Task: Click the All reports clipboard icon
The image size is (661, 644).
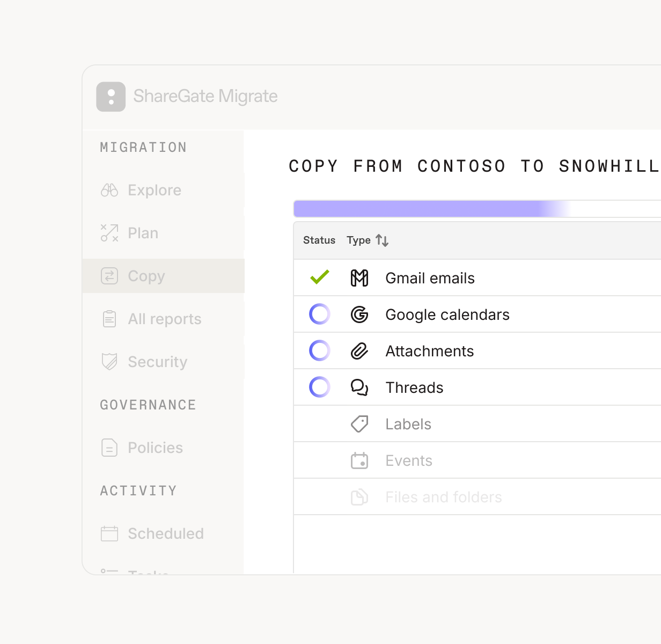Action: click(109, 319)
